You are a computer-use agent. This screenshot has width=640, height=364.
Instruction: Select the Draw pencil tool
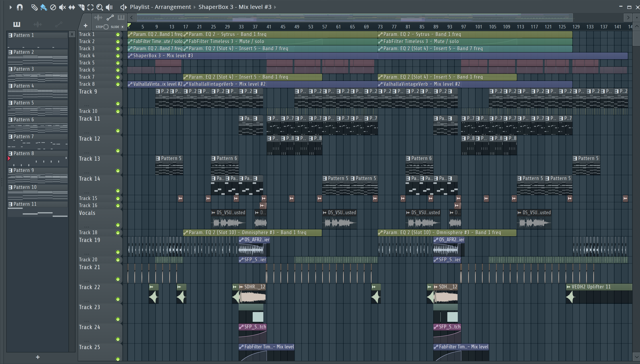[x=34, y=7]
